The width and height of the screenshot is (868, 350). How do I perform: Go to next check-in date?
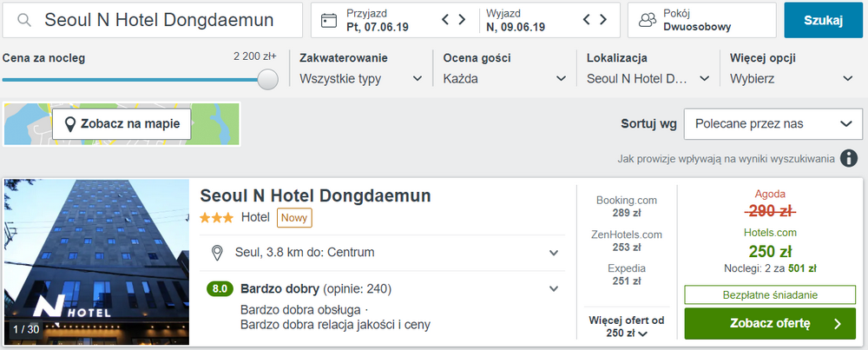[462, 20]
